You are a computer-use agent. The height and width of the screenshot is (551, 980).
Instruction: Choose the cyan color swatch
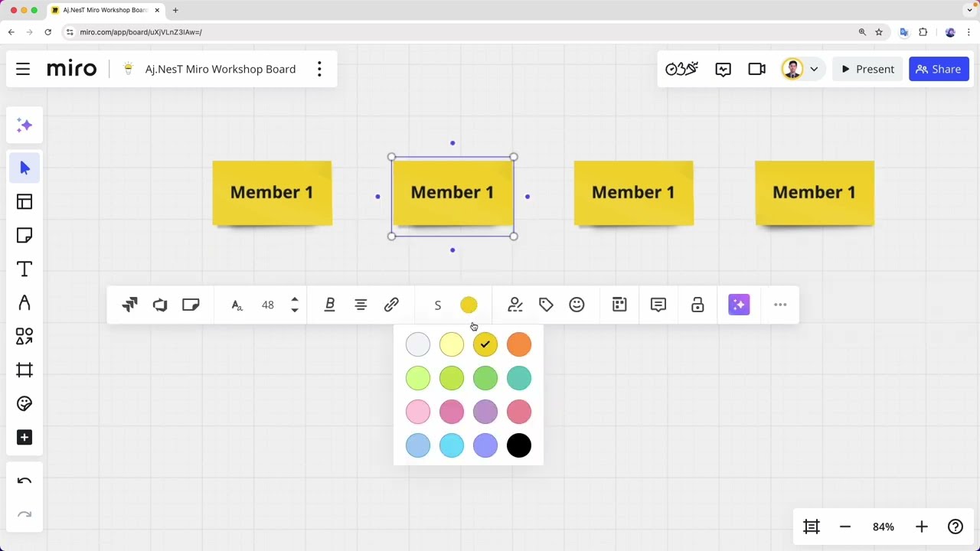pyautogui.click(x=452, y=445)
